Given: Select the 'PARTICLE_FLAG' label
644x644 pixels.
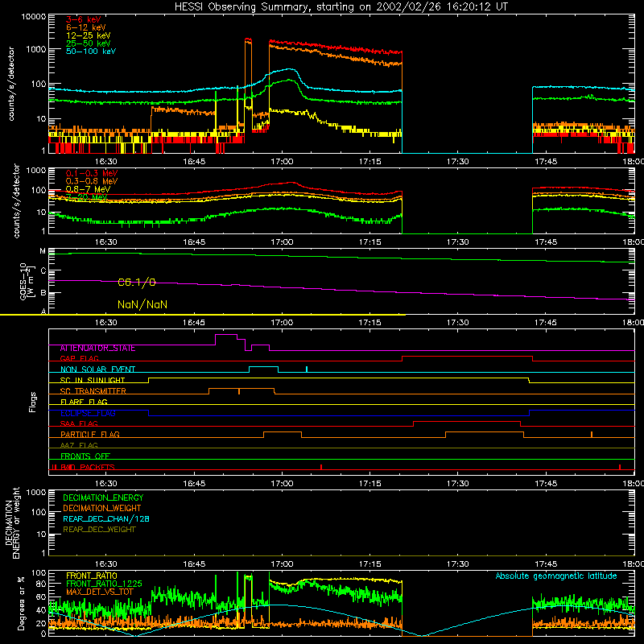Looking at the screenshot, I should click(x=90, y=435).
